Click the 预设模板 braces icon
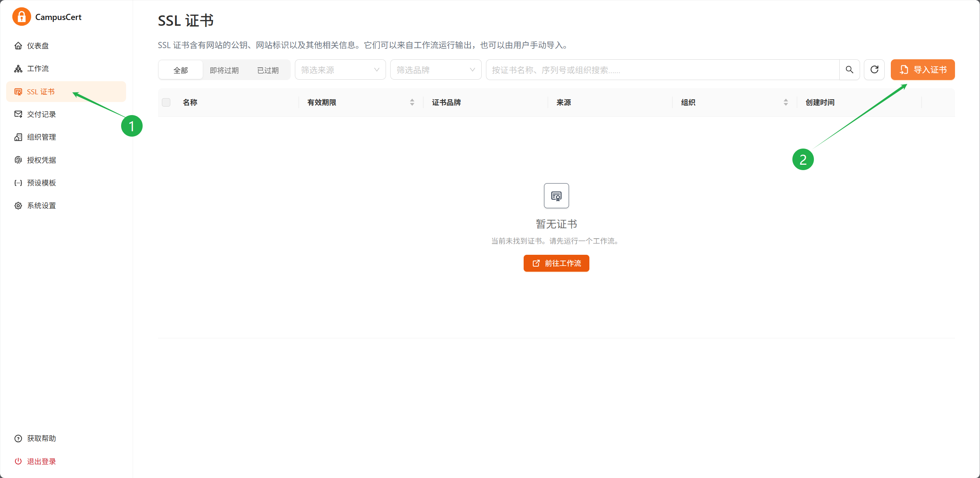The width and height of the screenshot is (980, 478). click(x=18, y=183)
